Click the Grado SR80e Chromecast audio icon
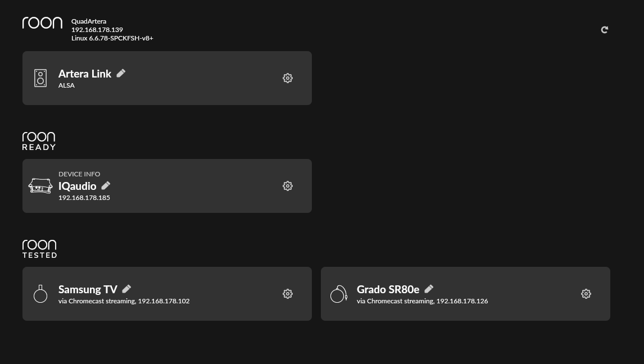The width and height of the screenshot is (644, 364). coord(339,294)
